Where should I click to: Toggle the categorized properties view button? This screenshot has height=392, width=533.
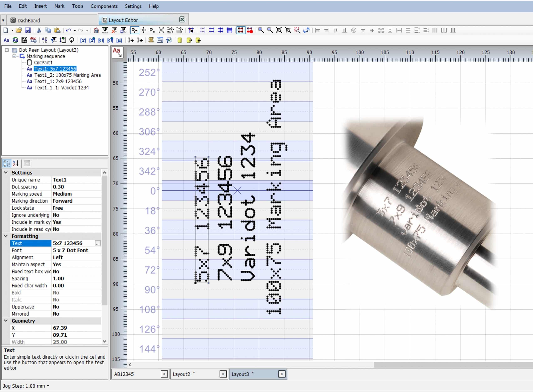6,163
